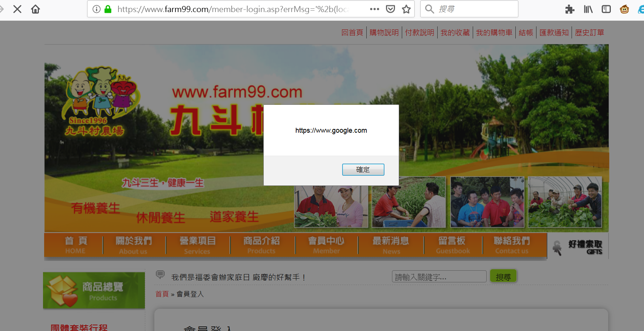
Task: Click the address bar URL
Action: pyautogui.click(x=234, y=9)
